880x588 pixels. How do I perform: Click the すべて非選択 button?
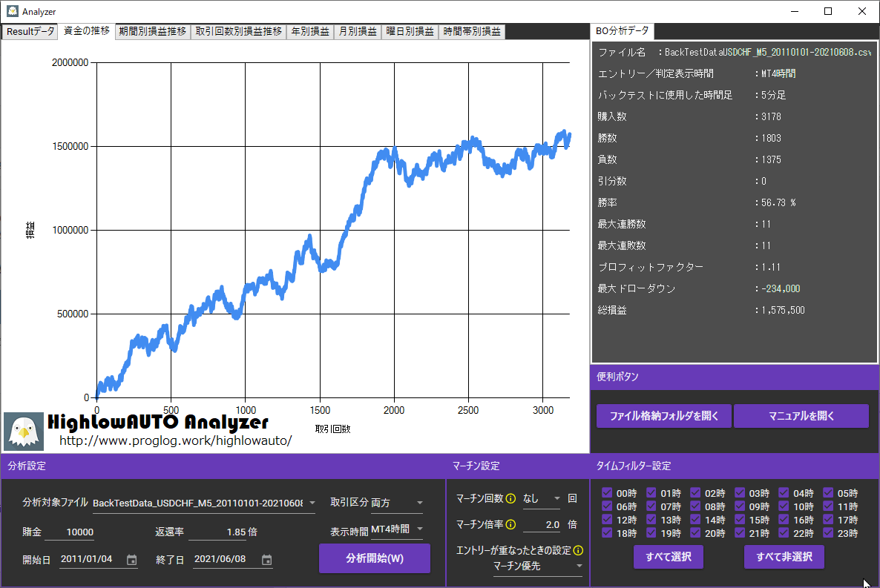pyautogui.click(x=784, y=557)
